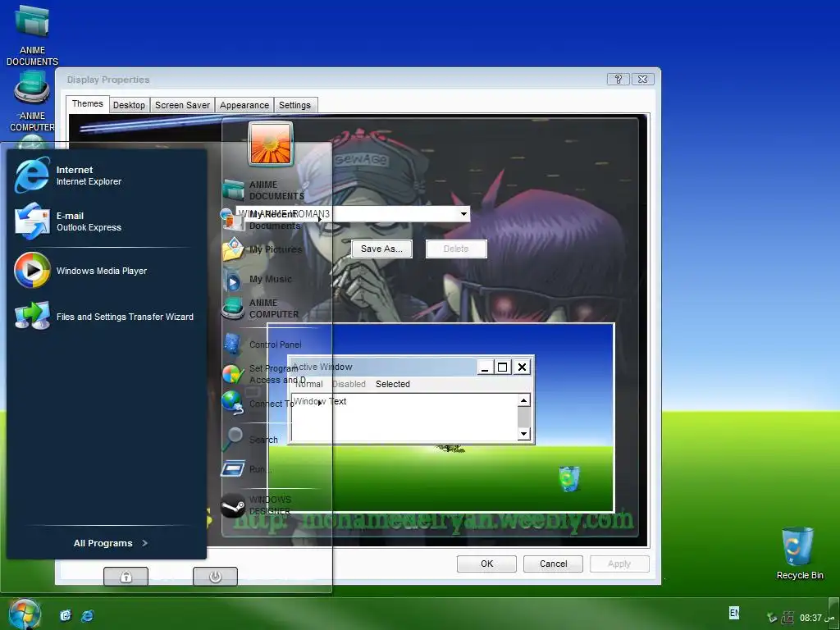The image size is (840, 630).
Task: Expand My Recent Documents submenu
Action: (x=320, y=219)
